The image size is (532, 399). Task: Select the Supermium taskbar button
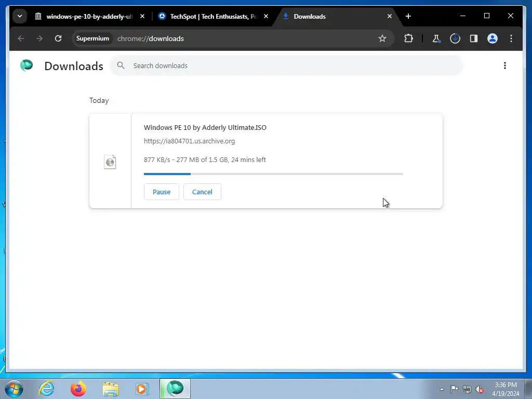(175, 389)
